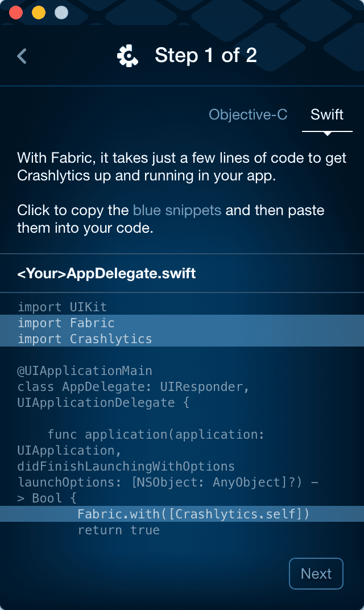Copy the Fabric.with([Crashlytics.self]) snippet

(x=193, y=514)
